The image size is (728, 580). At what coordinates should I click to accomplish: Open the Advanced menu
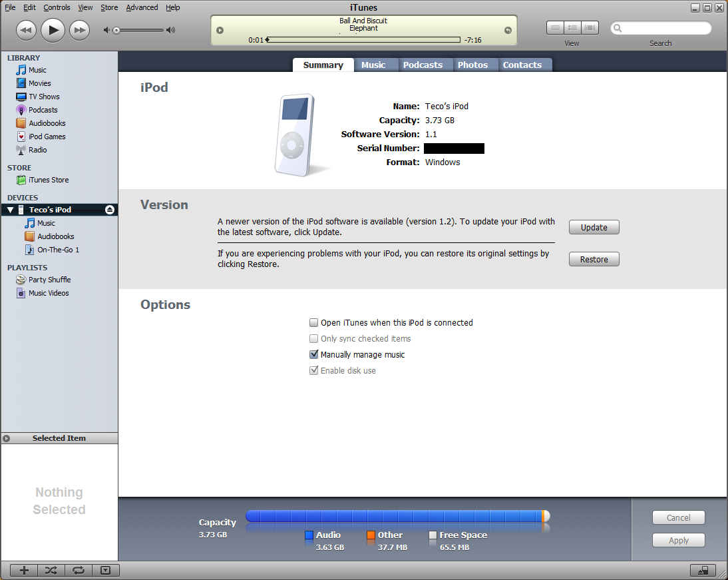(142, 7)
